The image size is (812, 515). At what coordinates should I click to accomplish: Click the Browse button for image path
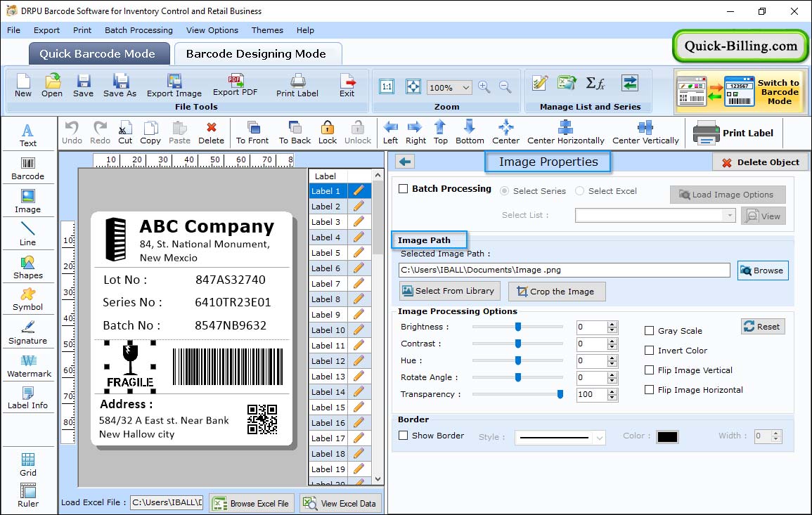click(x=763, y=270)
